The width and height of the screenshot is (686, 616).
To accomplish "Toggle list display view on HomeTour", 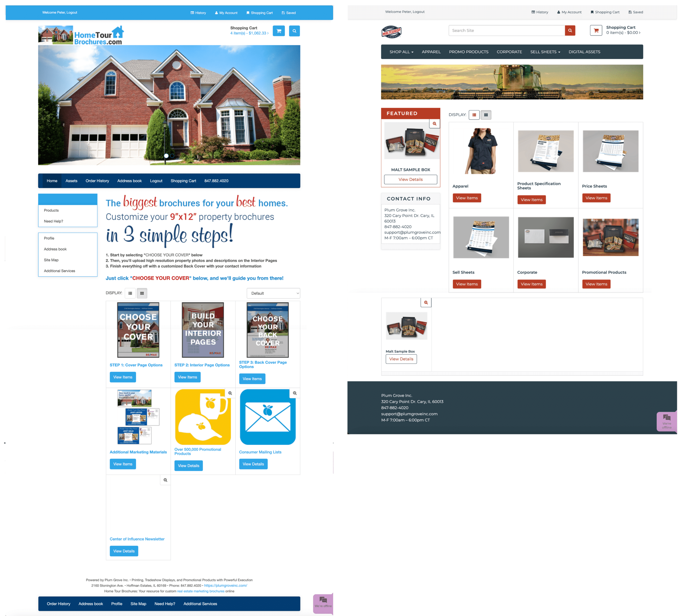I will tap(130, 293).
